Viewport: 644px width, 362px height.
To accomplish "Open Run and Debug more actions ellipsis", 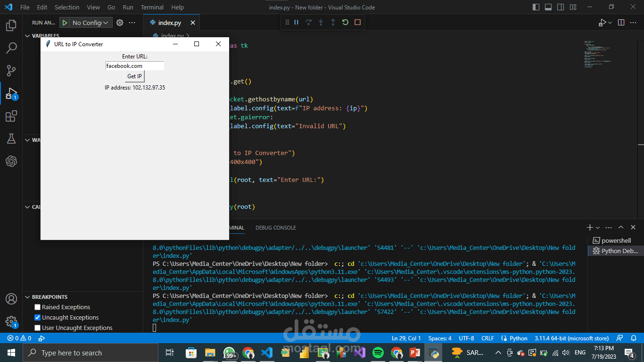I will point(132,23).
